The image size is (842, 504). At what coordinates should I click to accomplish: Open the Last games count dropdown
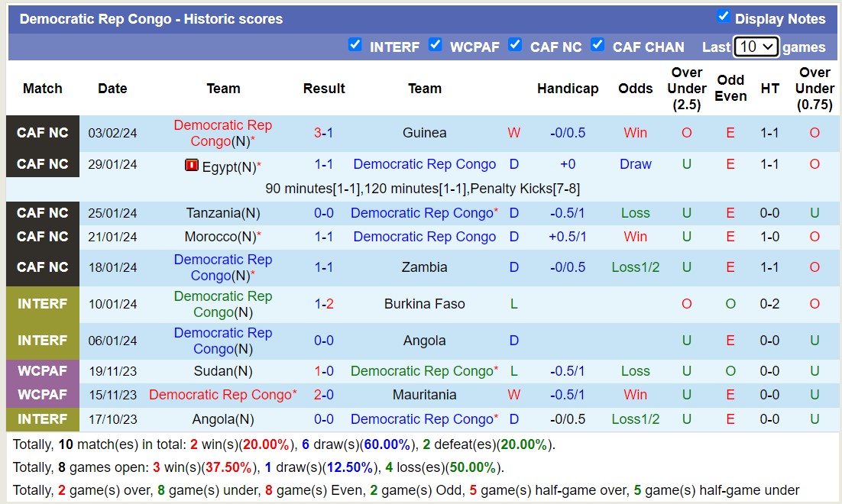(756, 47)
